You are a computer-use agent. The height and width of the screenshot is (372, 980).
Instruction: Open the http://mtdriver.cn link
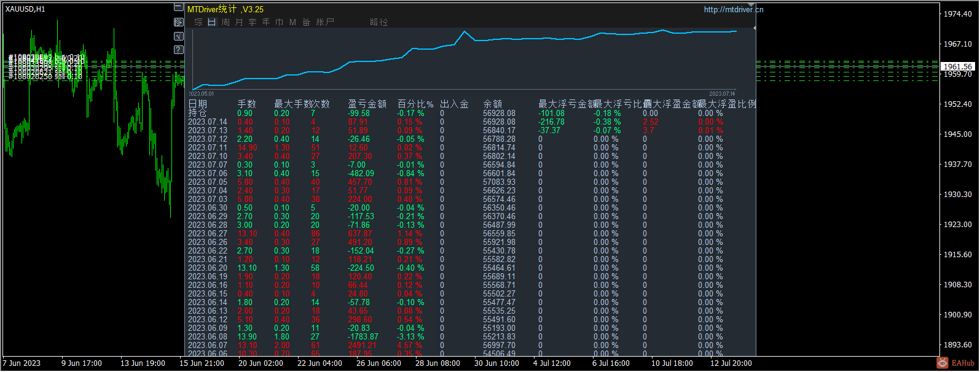[x=734, y=9]
